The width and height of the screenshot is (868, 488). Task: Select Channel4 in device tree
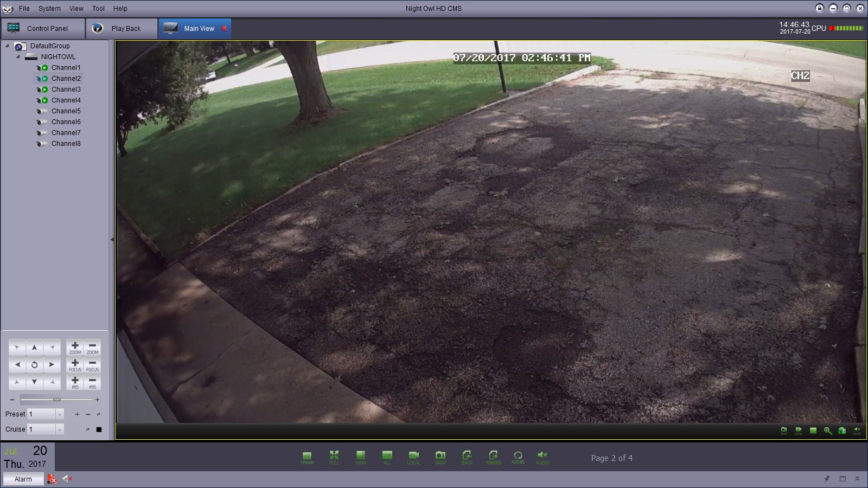[66, 100]
